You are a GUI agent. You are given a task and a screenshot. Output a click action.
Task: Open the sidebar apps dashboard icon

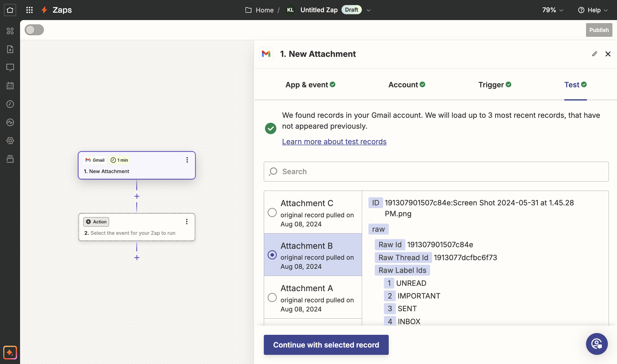[10, 31]
